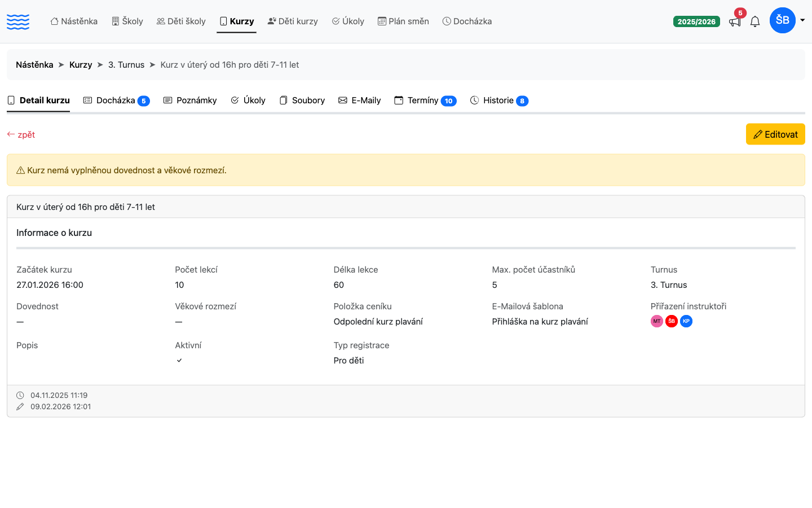Open 3. Turnus breadcrumb link

pos(126,65)
